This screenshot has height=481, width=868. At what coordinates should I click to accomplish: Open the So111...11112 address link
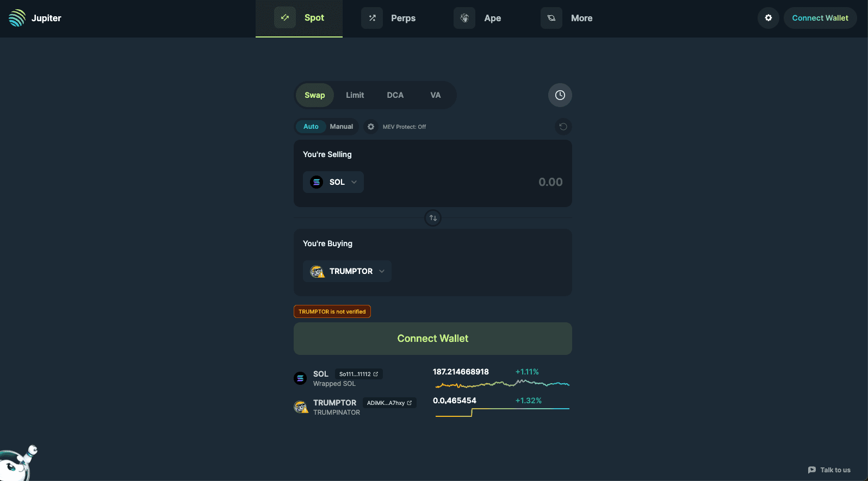(359, 374)
